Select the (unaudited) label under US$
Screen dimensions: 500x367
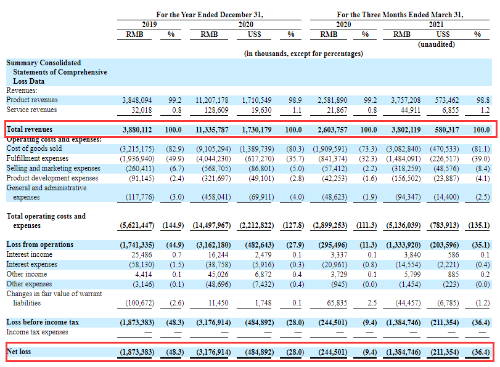click(x=436, y=44)
